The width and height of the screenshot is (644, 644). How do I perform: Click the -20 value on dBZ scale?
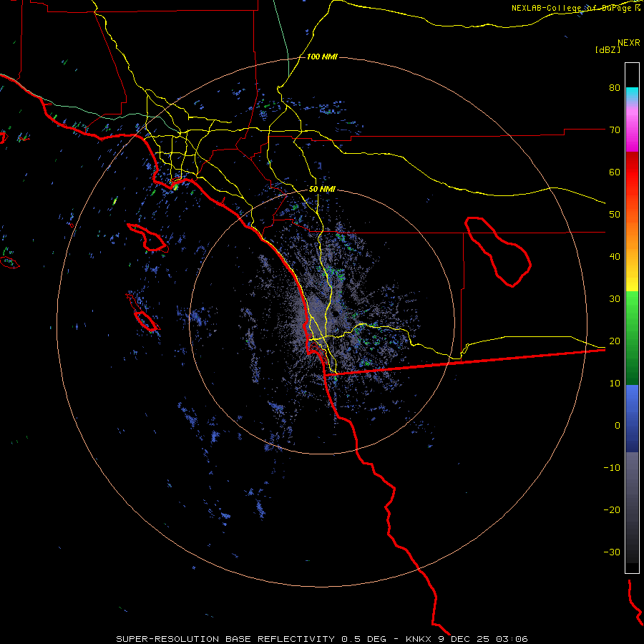tap(612, 509)
